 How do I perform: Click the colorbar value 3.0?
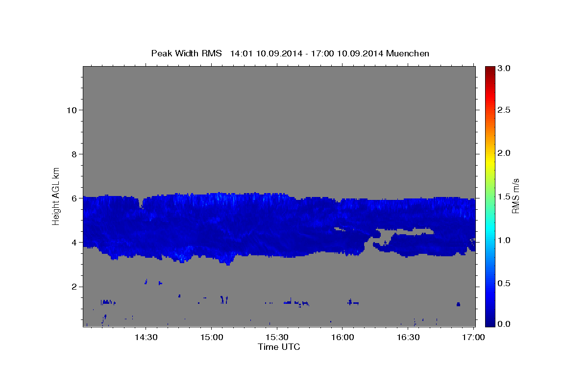504,69
